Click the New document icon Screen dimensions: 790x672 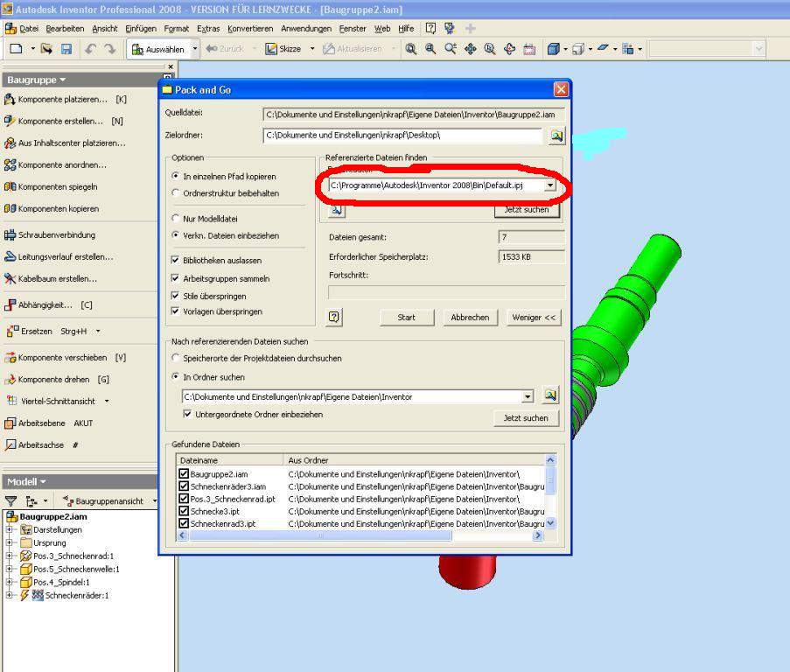(x=16, y=49)
